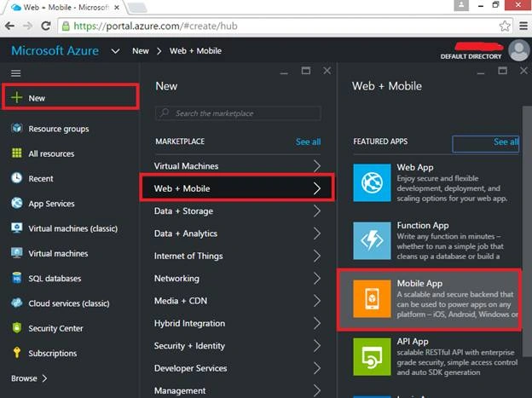
Task: Click the Virtual machines monitor icon
Action: click(x=17, y=253)
